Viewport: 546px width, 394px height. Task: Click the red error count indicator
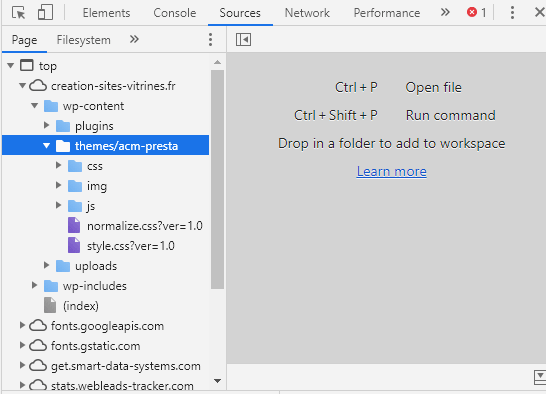tap(476, 13)
